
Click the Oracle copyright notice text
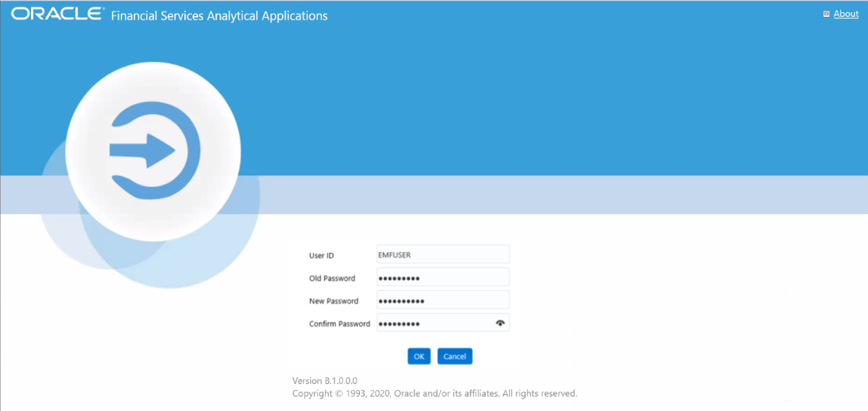(x=435, y=394)
